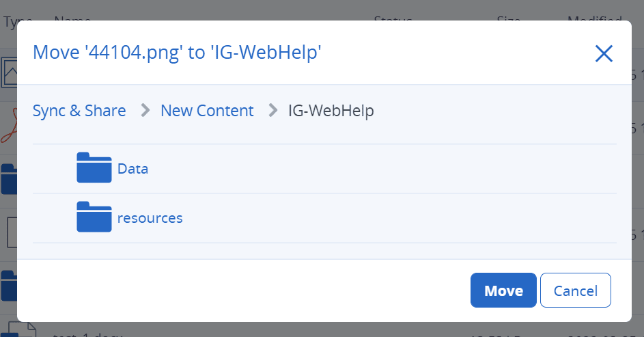644x337 pixels.
Task: Cancel the move operation
Action: click(575, 291)
